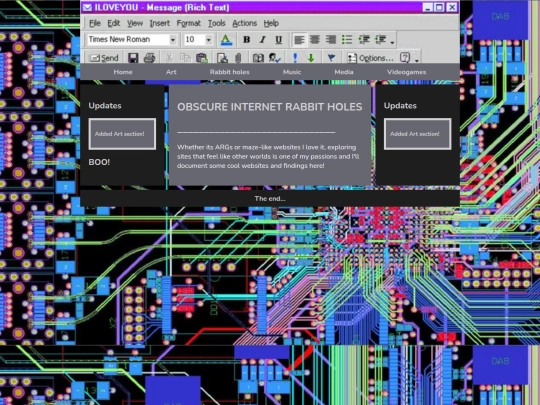Set High Importance with the exclamation icon
Viewport: 540px width, 405px height.
[x=295, y=58]
